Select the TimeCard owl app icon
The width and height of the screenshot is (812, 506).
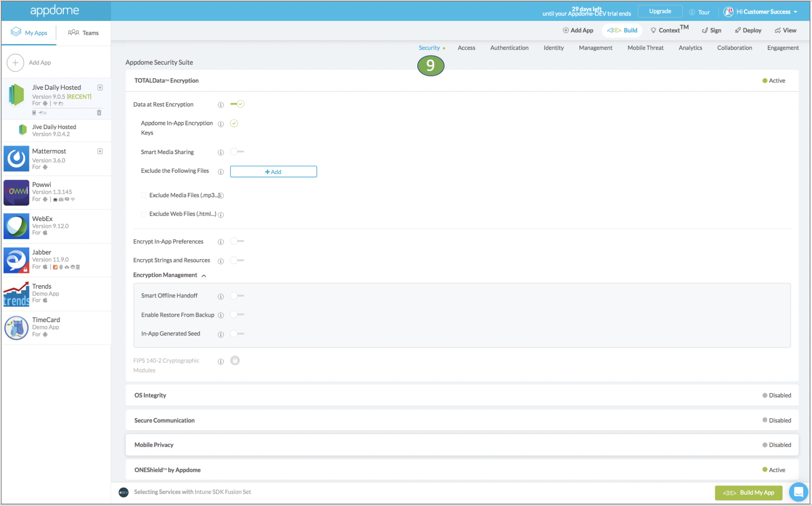coord(16,328)
